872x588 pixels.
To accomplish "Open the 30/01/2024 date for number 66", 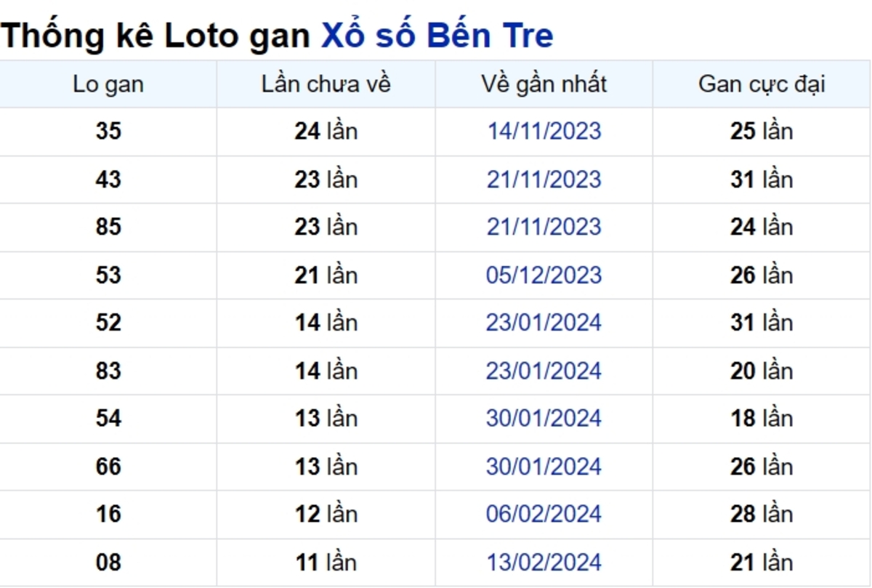I will coord(544,467).
